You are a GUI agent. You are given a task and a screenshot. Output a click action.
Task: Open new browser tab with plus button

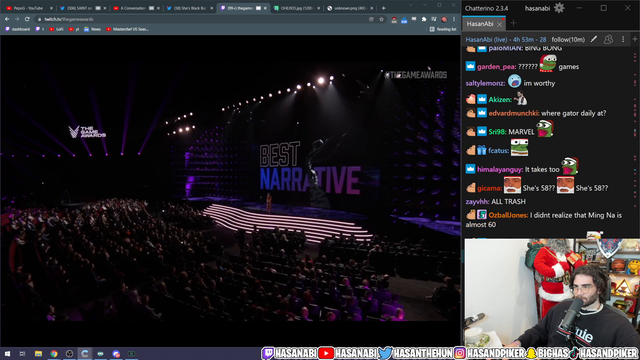point(383,8)
